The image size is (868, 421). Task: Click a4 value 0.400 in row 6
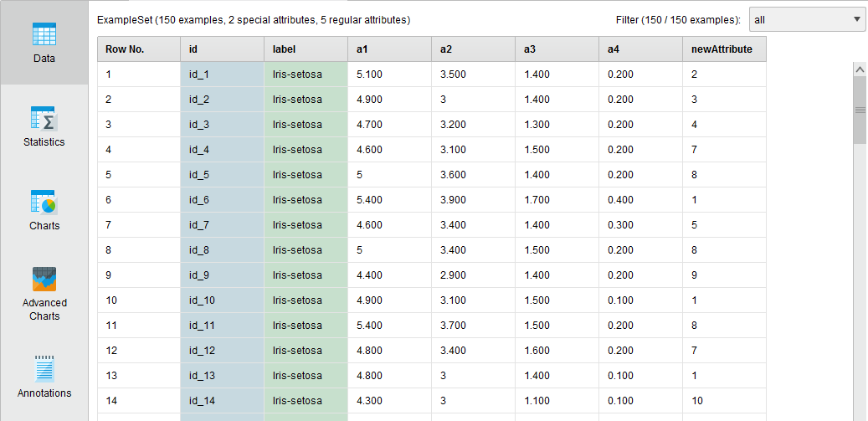(x=640, y=200)
